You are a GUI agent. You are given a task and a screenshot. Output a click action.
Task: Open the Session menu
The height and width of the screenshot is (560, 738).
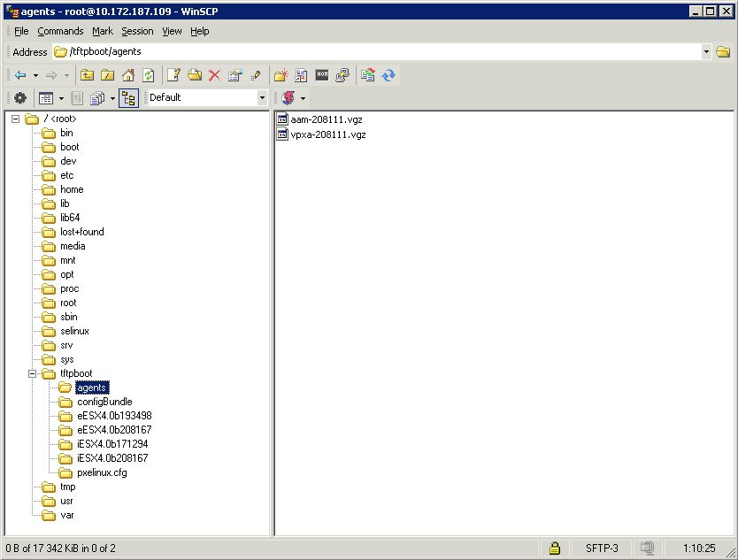[x=137, y=31]
